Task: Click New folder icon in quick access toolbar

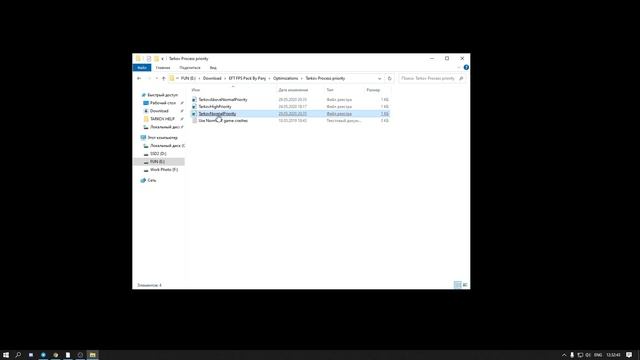Action: click(156, 59)
